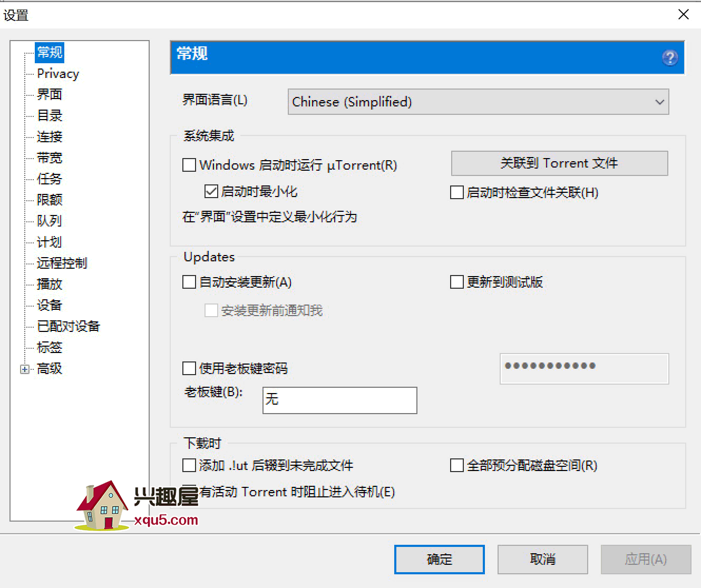Select 队列 in sidebar tree
The width and height of the screenshot is (701, 588).
50,221
